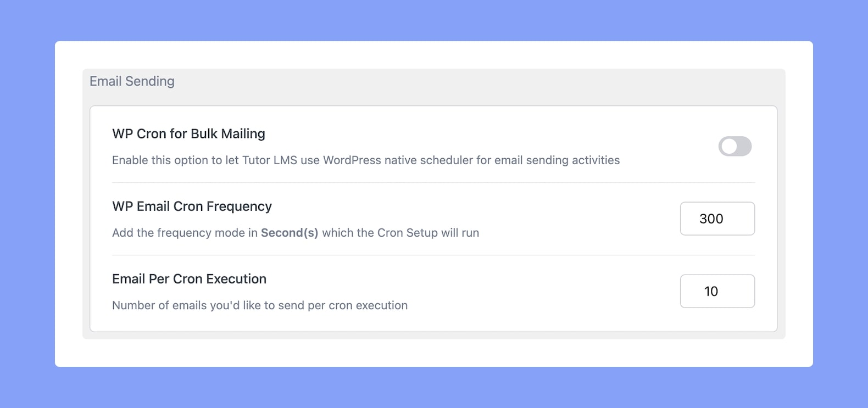Screen dimensions: 868x408
Task: Click the description starting Add the frequency mode
Action: pos(296,233)
